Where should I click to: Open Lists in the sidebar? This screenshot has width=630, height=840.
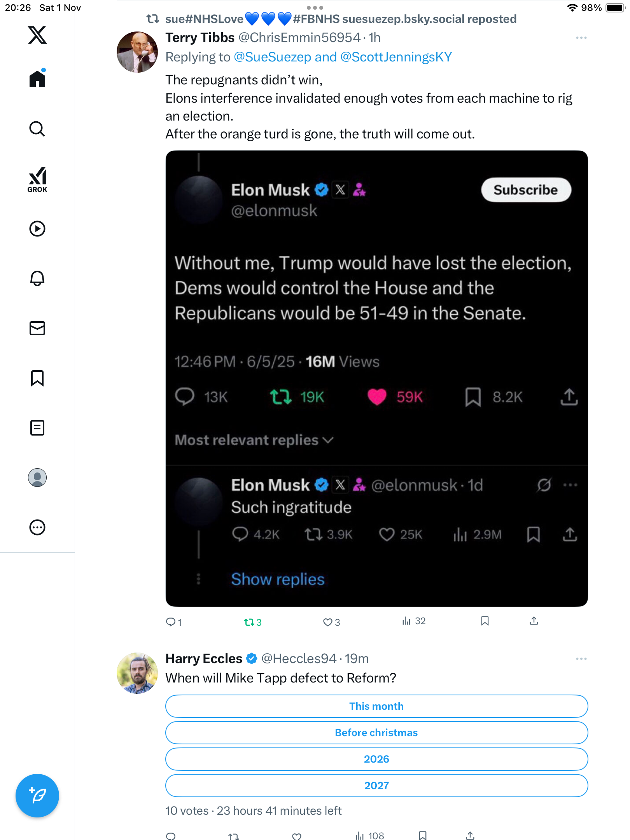(x=37, y=428)
